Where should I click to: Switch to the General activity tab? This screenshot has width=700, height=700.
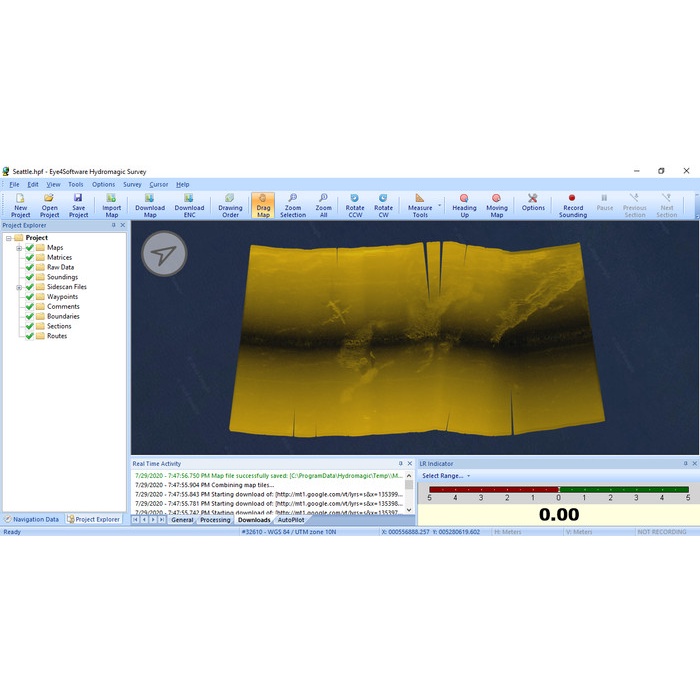[182, 520]
